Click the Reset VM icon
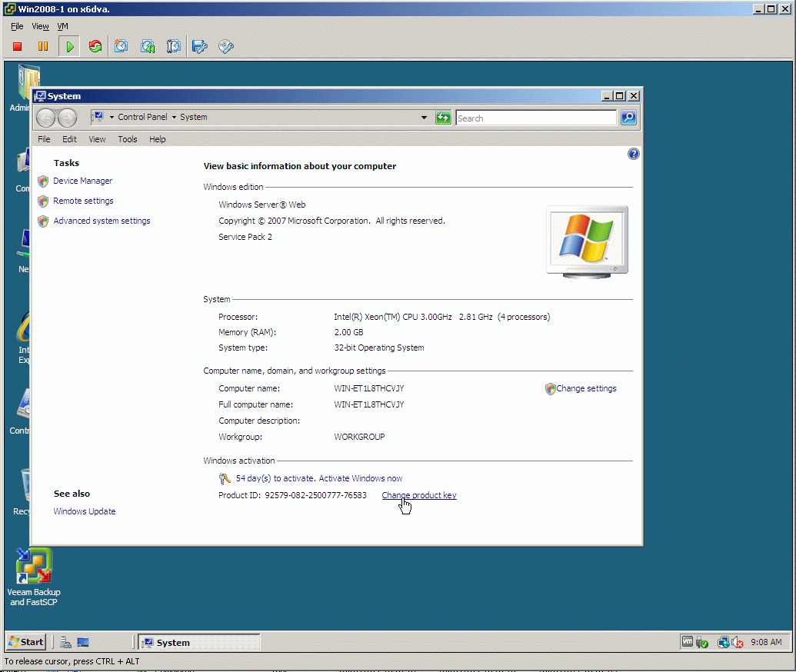The width and height of the screenshot is (796, 672). pyautogui.click(x=95, y=47)
